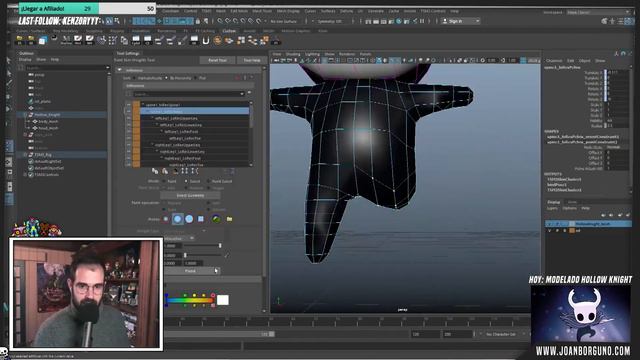Select the arrow Select tool in the toolbox
640x360 pixels.
pyautogui.click(x=9, y=60)
